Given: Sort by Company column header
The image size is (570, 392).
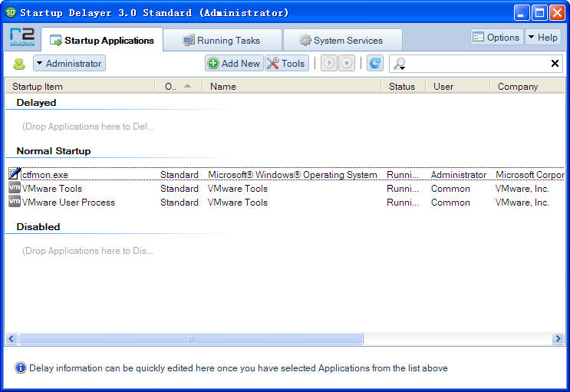Looking at the screenshot, I should point(528,87).
